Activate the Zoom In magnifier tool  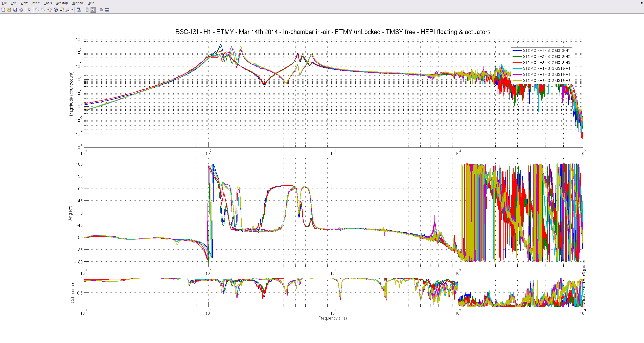tap(37, 10)
